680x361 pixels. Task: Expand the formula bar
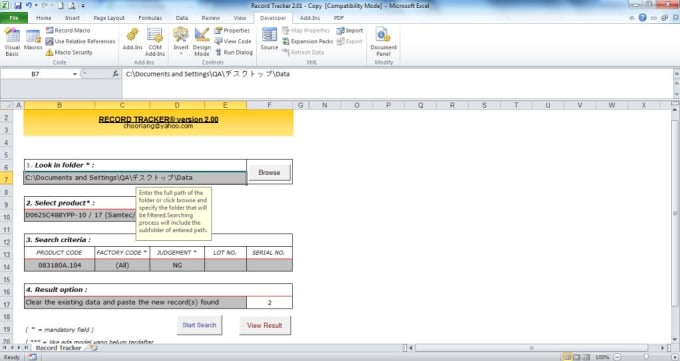[x=676, y=74]
